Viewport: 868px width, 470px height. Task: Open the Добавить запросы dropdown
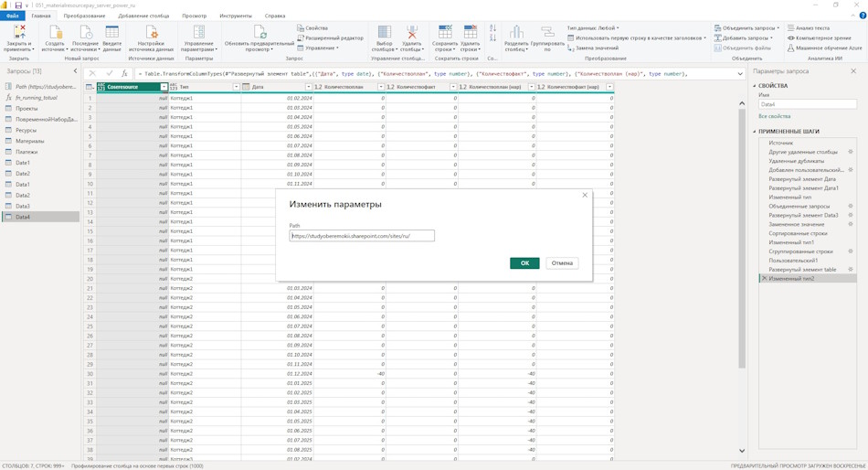click(x=744, y=37)
